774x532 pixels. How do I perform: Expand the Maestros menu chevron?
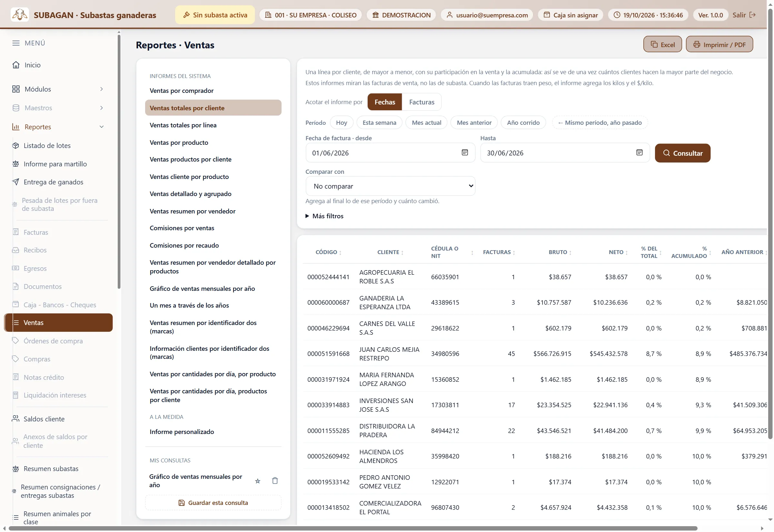[102, 108]
